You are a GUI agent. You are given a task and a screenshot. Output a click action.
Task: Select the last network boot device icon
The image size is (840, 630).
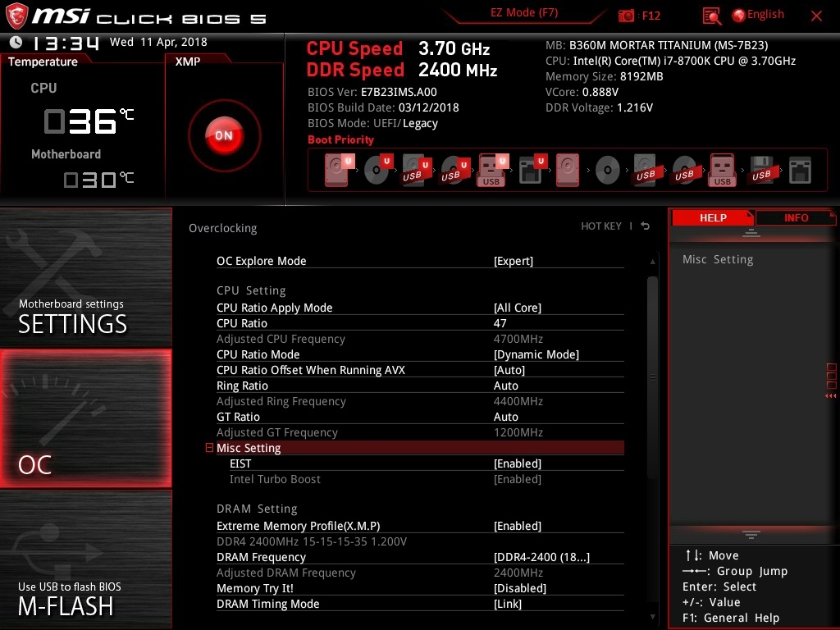point(799,171)
